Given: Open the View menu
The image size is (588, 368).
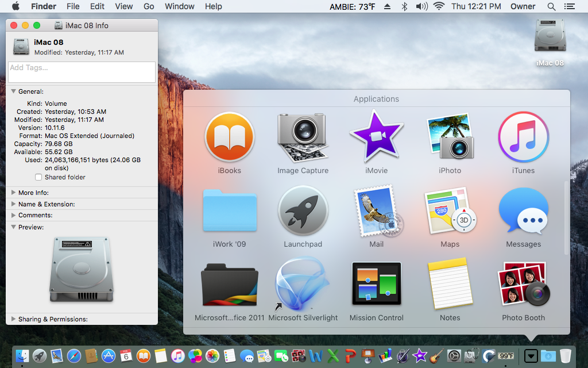Looking at the screenshot, I should (124, 6).
